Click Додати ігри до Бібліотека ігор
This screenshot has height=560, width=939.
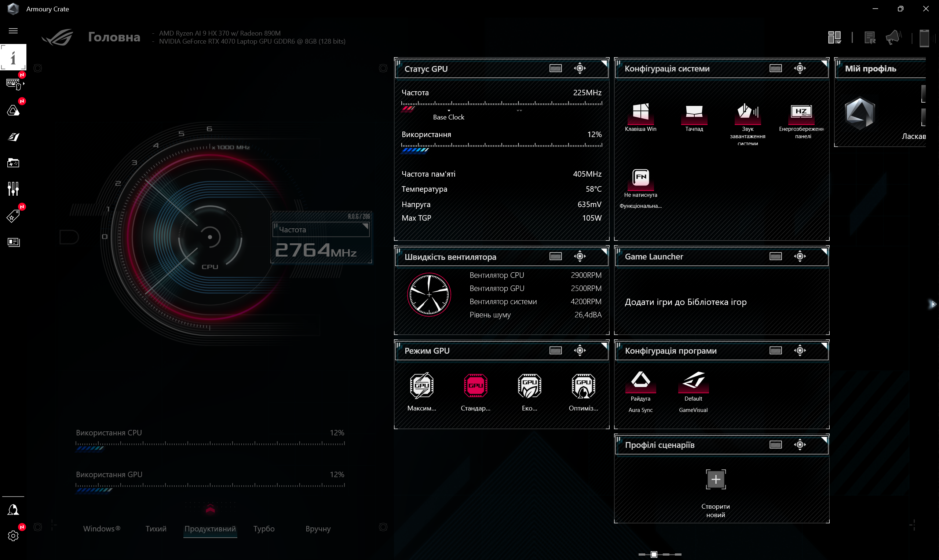(685, 302)
